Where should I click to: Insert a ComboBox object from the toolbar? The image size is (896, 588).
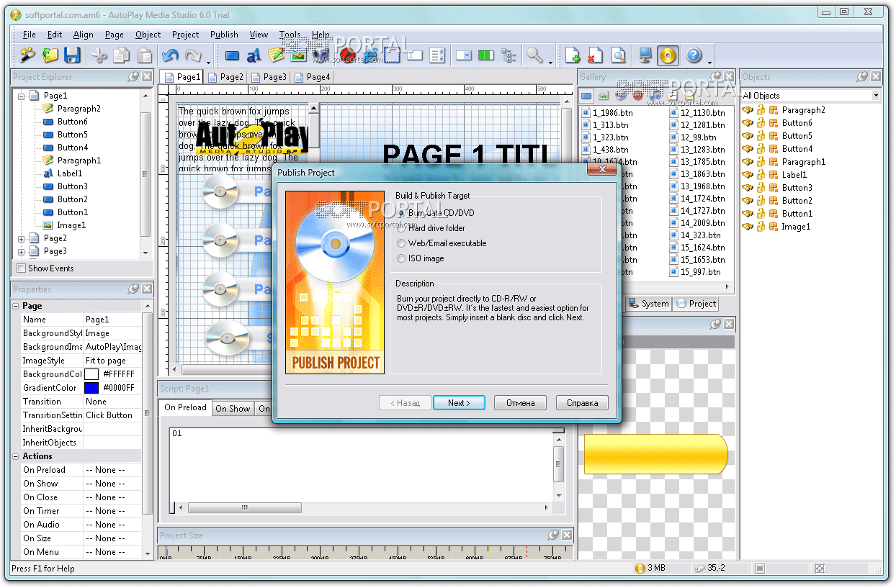tap(465, 55)
